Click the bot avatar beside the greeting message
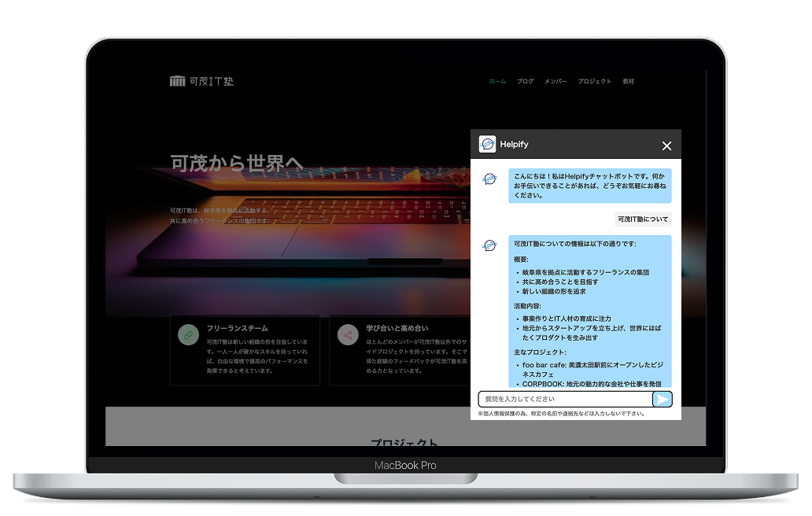This screenshot has height=516, width=812. click(489, 179)
